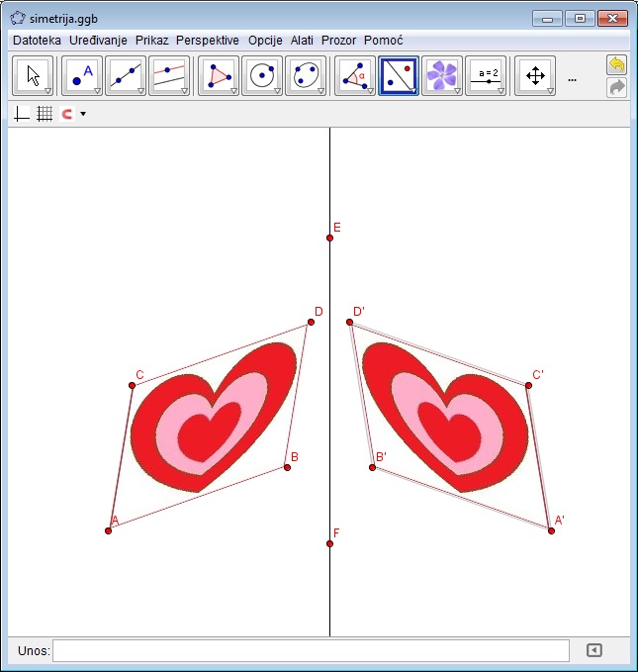
Task: Toggle the grid display
Action: coord(45,114)
